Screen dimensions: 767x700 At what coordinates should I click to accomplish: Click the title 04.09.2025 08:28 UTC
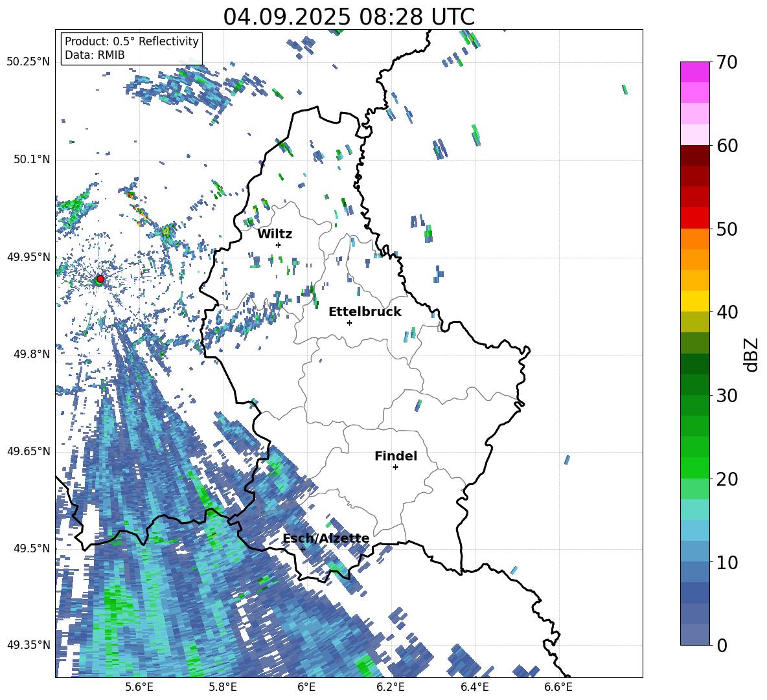pyautogui.click(x=349, y=17)
